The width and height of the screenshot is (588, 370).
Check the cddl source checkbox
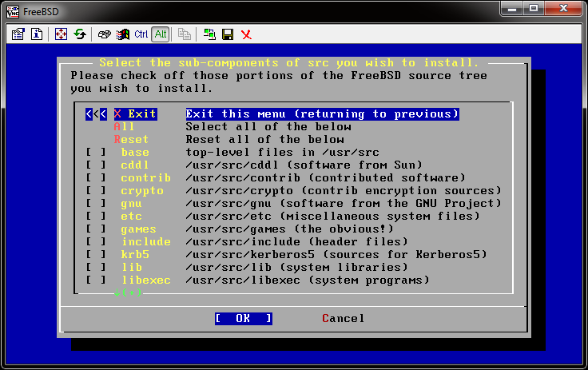[x=96, y=165]
